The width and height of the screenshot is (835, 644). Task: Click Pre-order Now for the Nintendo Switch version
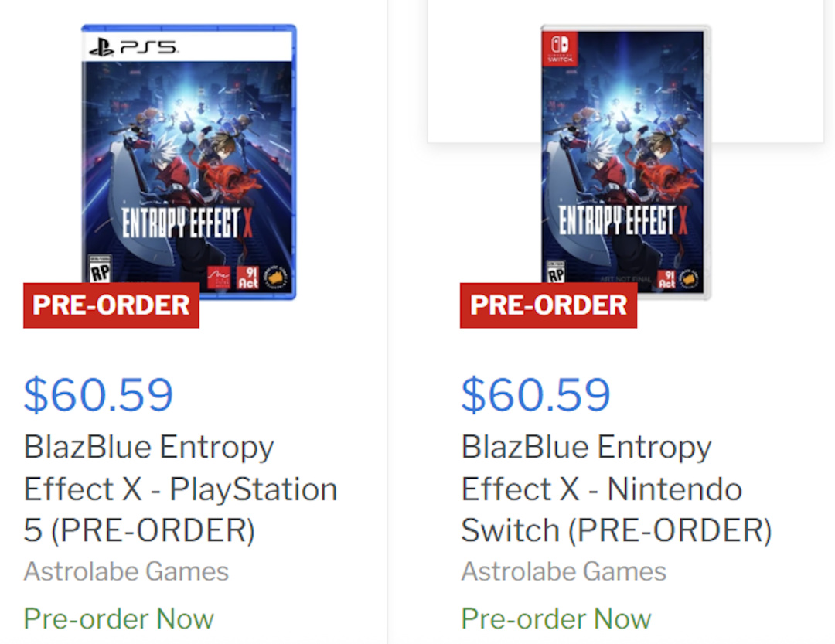556,618
